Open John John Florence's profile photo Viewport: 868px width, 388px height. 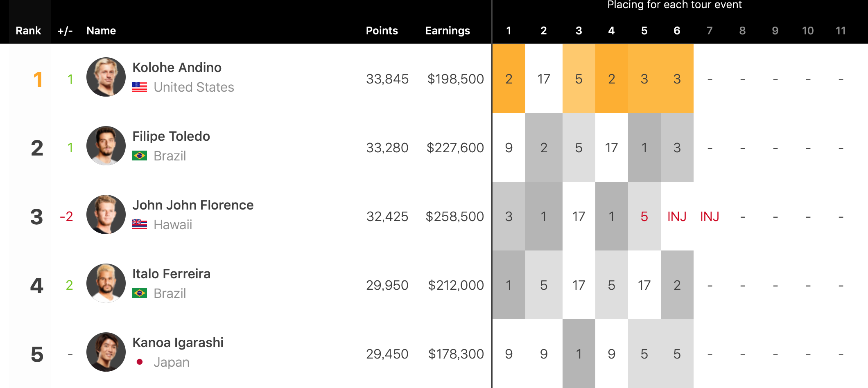pos(106,214)
